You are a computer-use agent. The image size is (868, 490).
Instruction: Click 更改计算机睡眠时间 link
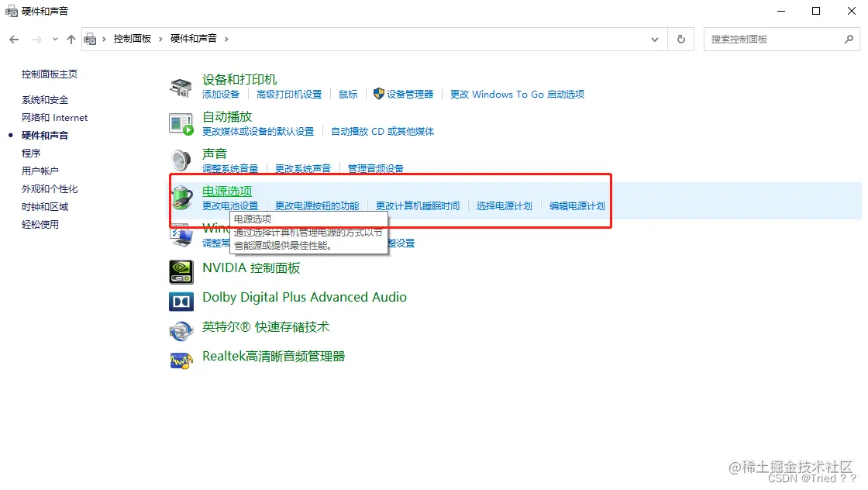pos(418,206)
